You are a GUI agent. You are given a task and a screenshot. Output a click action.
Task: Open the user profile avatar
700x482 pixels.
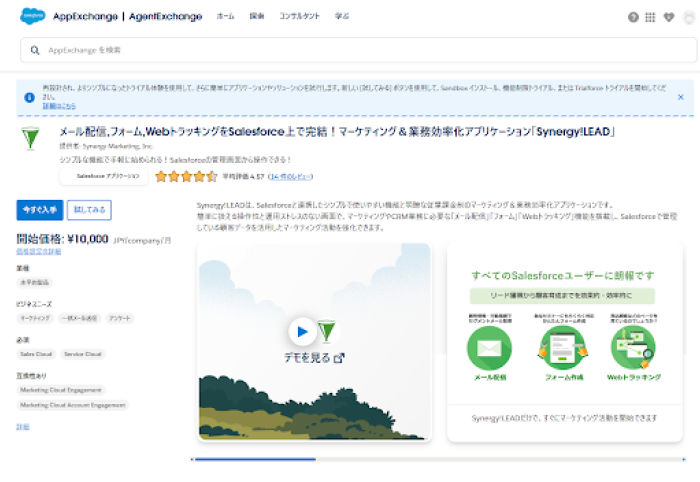tap(689, 17)
